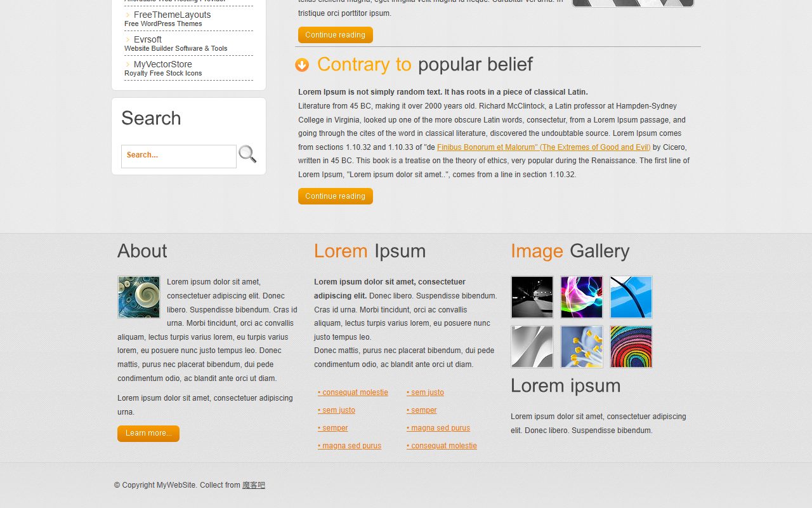Open the colorful neon swirl gallery thumbnail
Screen dimensions: 812x508
pos(582,297)
